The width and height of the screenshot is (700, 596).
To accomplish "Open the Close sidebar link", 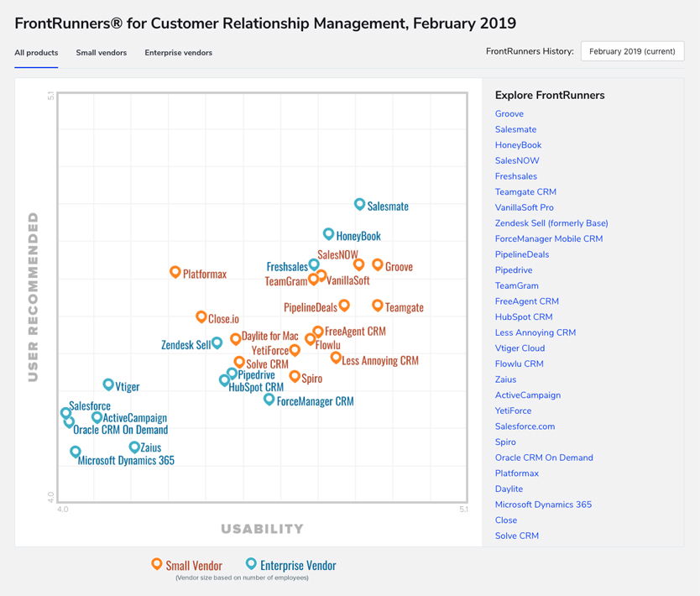I will tap(506, 520).
